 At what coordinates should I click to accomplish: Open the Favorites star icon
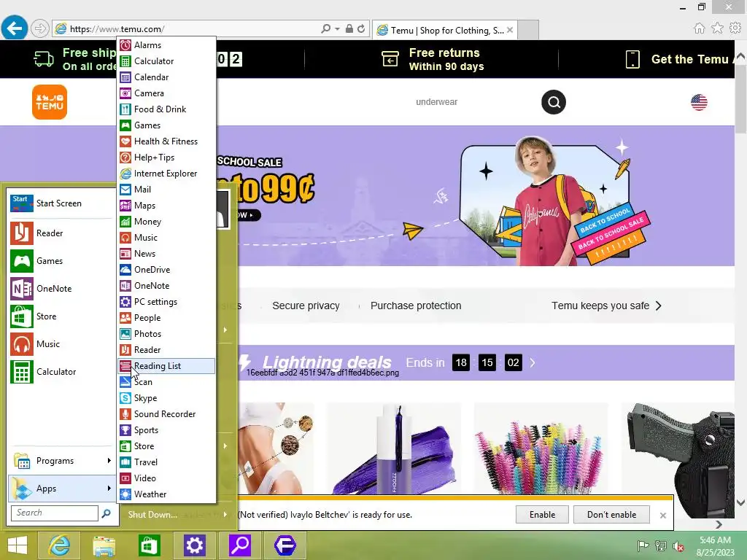click(717, 28)
